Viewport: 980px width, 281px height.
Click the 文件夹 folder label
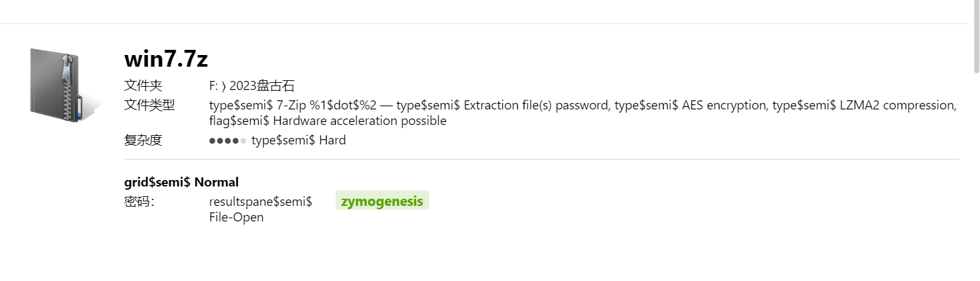[143, 86]
